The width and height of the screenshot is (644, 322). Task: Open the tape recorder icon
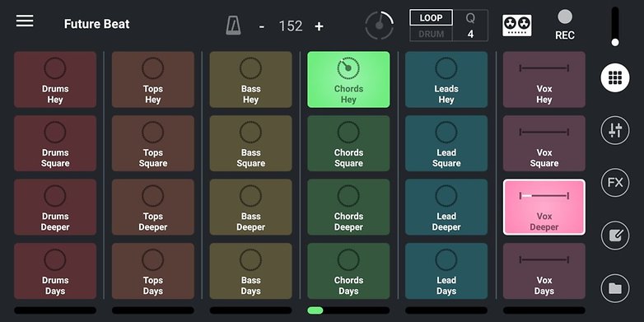tap(516, 26)
